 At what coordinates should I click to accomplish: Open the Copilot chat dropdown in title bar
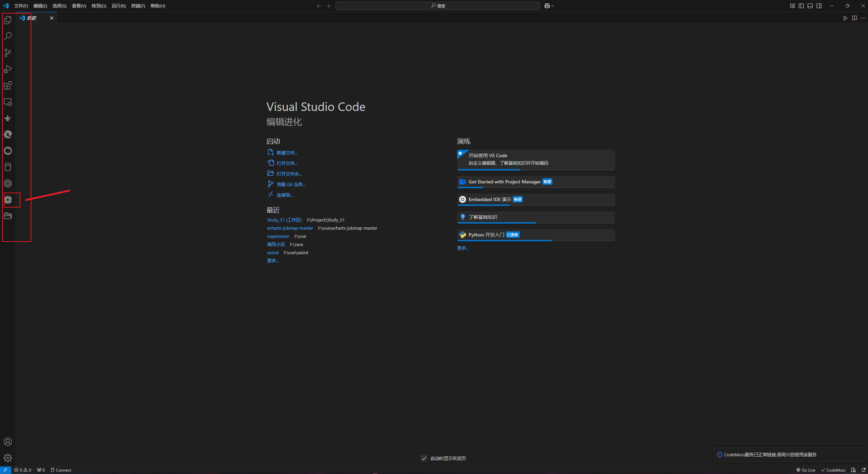click(549, 6)
